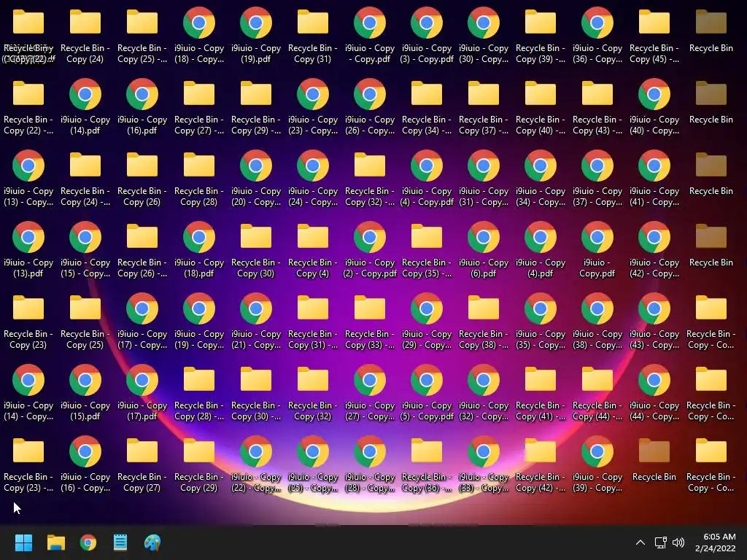Select the Recycle Bin - Copy (43) folder
Viewport: 747px width, 560px height.
click(x=597, y=107)
